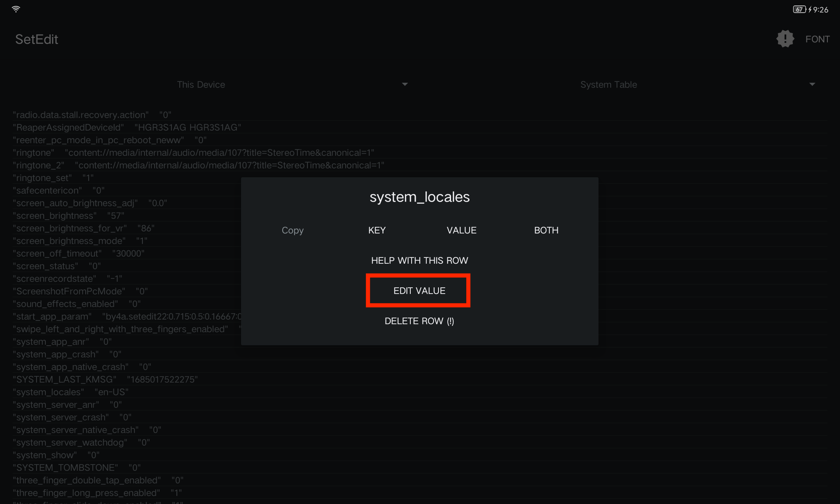Copy the KEY of system_locales
The height and width of the screenshot is (504, 840).
[377, 230]
